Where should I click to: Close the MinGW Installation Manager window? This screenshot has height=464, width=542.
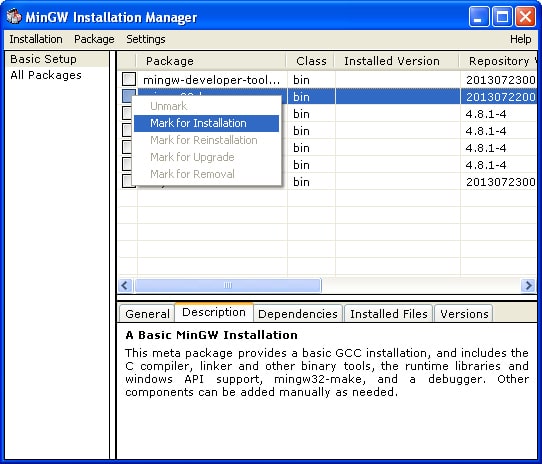(525, 16)
